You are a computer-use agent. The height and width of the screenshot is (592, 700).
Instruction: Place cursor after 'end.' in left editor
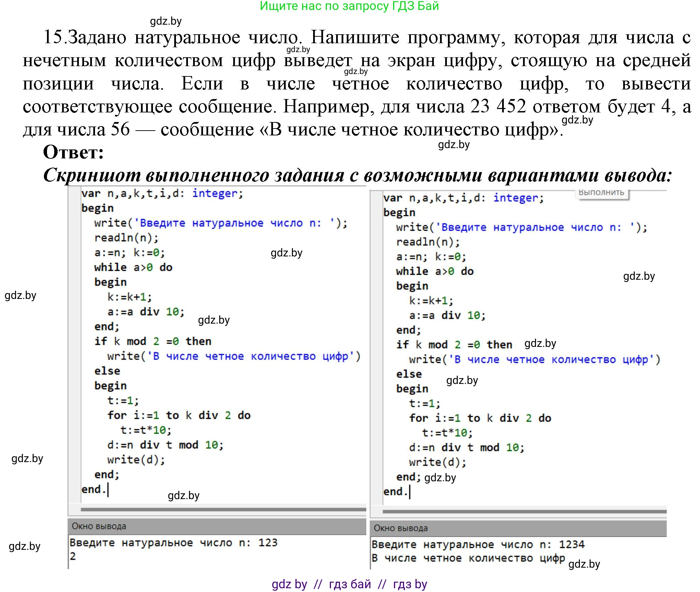click(x=108, y=490)
